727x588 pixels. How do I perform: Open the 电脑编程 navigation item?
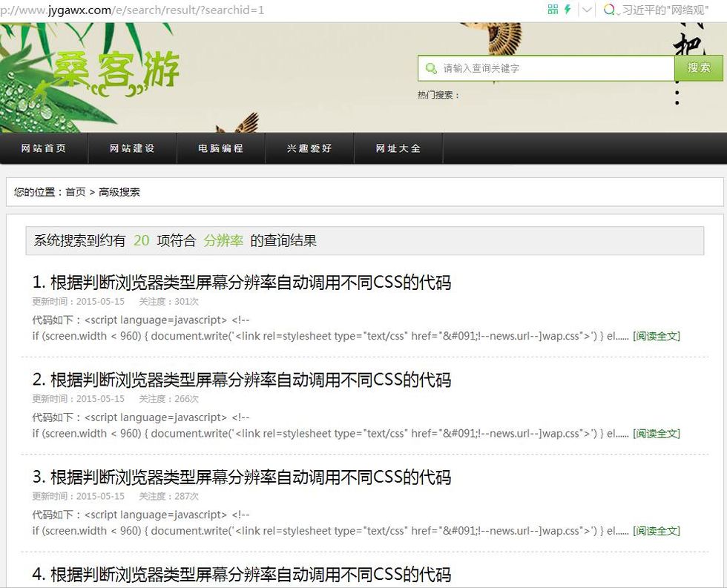[x=221, y=148]
